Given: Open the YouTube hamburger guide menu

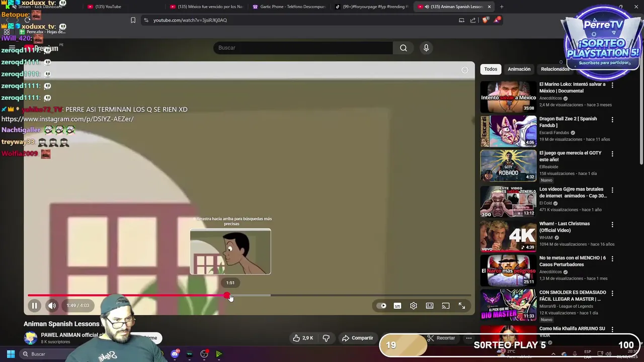Looking at the screenshot, I should pyautogui.click(x=12, y=48).
